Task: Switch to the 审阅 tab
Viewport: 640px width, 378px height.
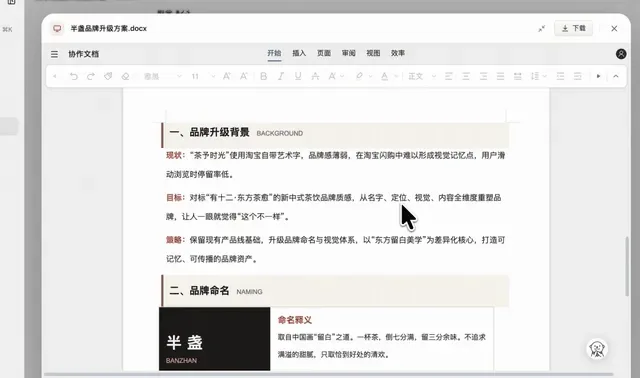Action: 349,53
